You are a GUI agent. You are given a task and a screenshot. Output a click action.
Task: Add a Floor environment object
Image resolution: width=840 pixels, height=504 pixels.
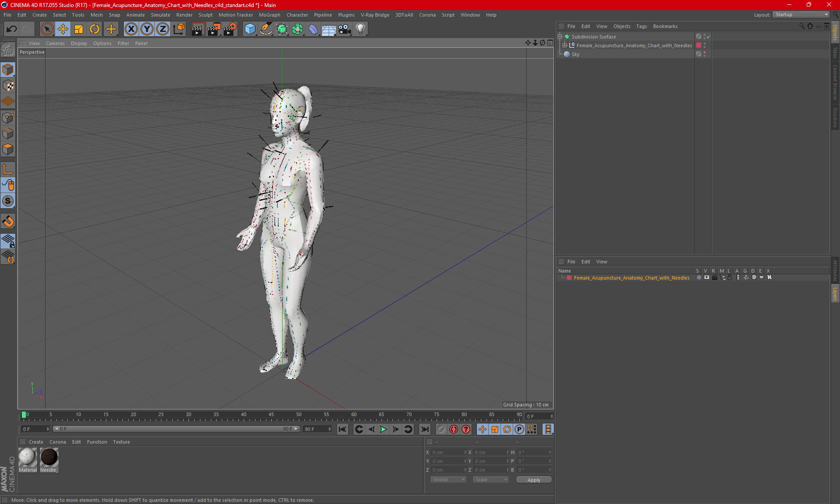[x=329, y=29]
